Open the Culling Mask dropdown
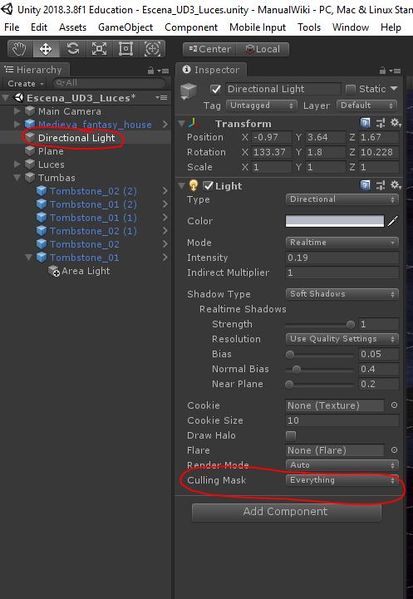The width and height of the screenshot is (413, 599). coord(342,480)
